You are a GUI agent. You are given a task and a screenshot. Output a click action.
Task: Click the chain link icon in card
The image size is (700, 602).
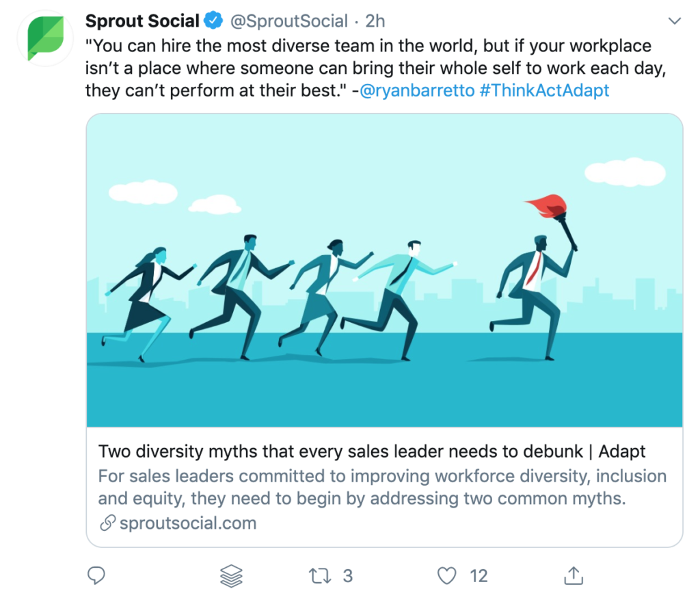coord(107,524)
